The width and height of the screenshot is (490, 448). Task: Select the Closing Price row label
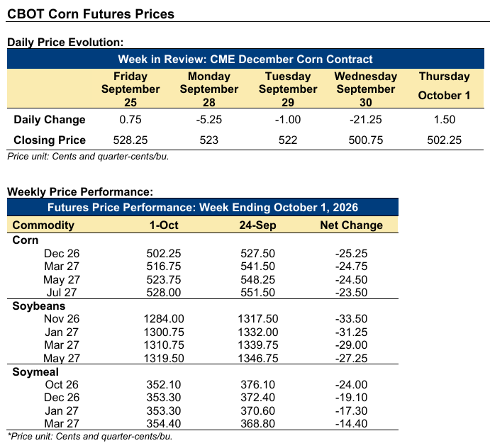pyautogui.click(x=50, y=140)
